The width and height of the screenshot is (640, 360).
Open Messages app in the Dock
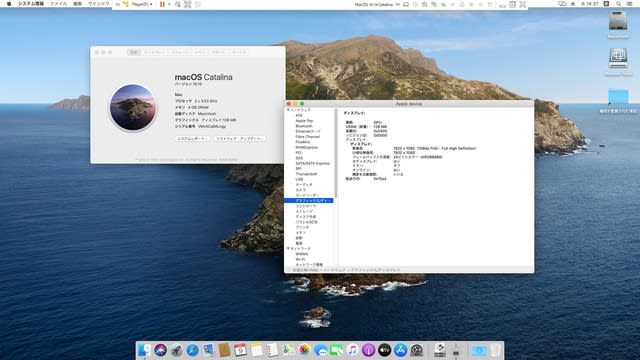click(320, 350)
